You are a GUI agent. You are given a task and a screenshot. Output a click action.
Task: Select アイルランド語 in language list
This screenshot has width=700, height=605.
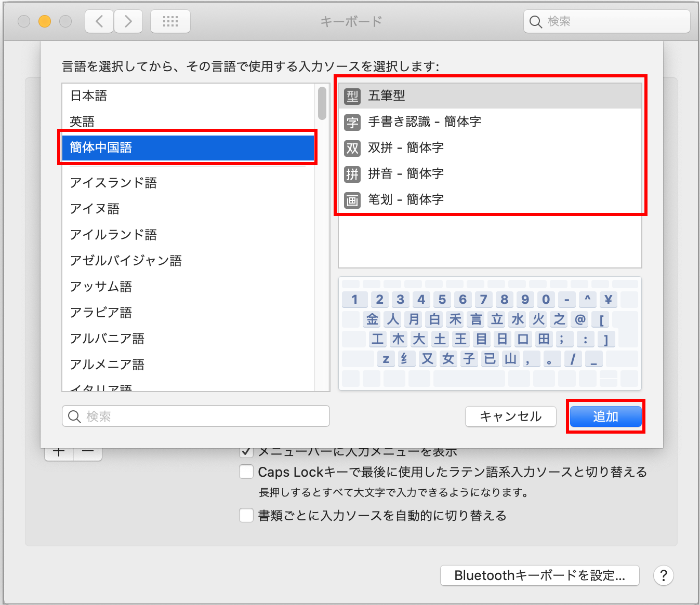(x=188, y=235)
